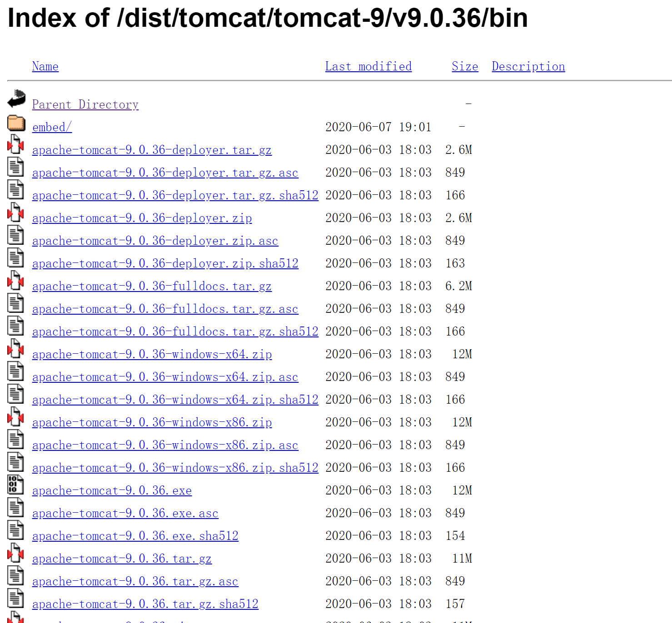This screenshot has height=623, width=672.
Task: Click archive icon for apache-tomcat-9.0.36.tar.gz
Action: coord(15,553)
